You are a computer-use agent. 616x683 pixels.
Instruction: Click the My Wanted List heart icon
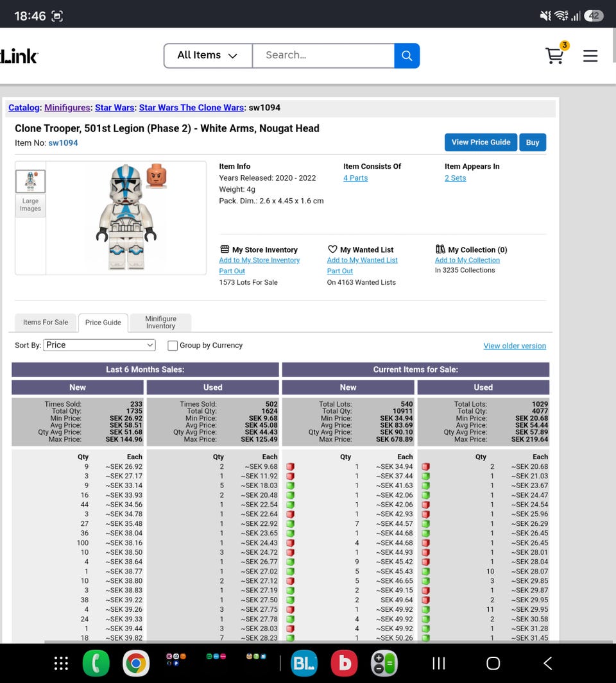click(332, 249)
